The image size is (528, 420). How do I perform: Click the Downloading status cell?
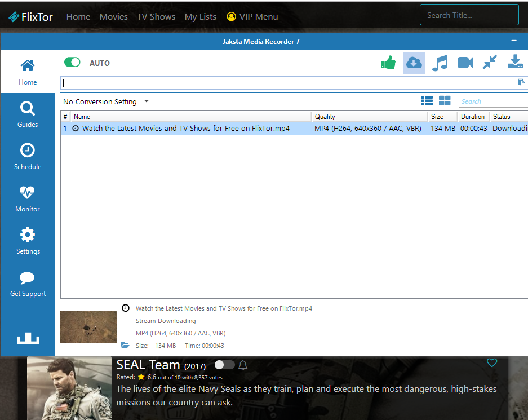coord(510,129)
